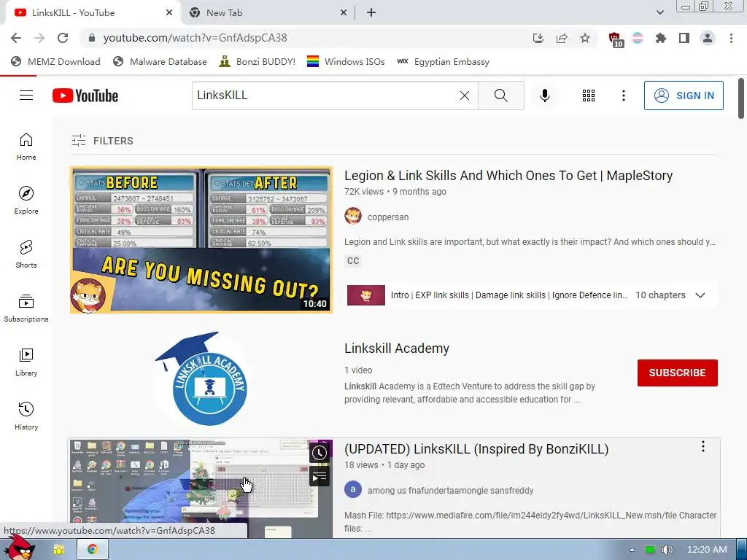The image size is (747, 560).
Task: Click the 12:20 AM clock
Action: [707, 550]
